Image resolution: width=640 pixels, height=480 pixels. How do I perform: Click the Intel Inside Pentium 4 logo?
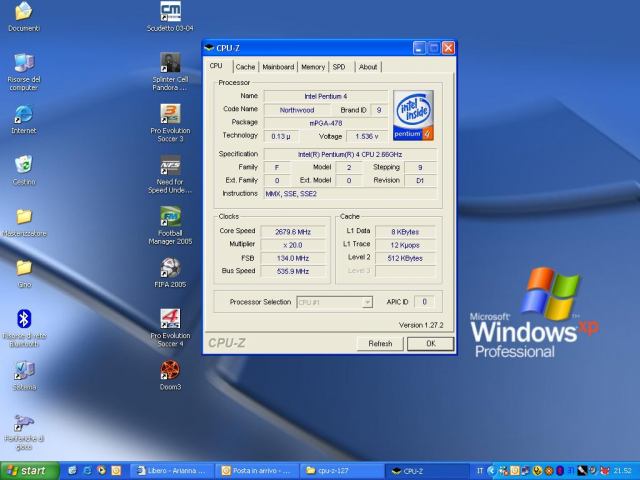[x=413, y=116]
